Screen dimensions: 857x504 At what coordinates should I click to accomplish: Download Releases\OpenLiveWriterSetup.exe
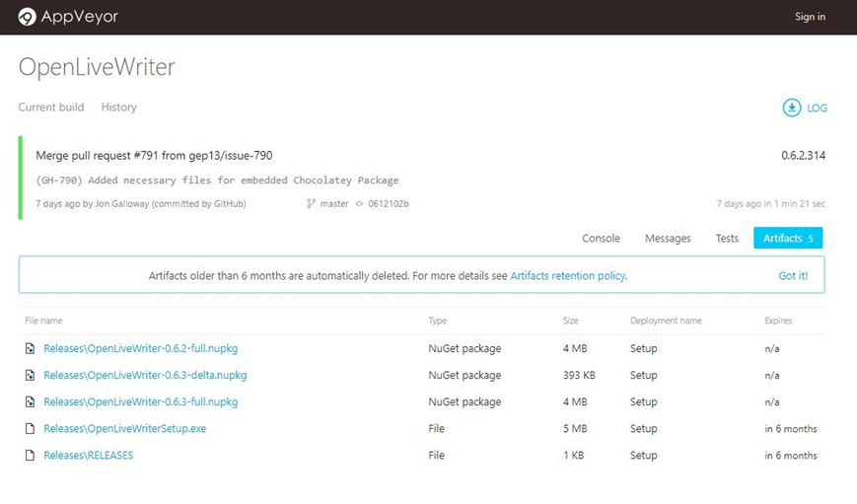point(124,429)
